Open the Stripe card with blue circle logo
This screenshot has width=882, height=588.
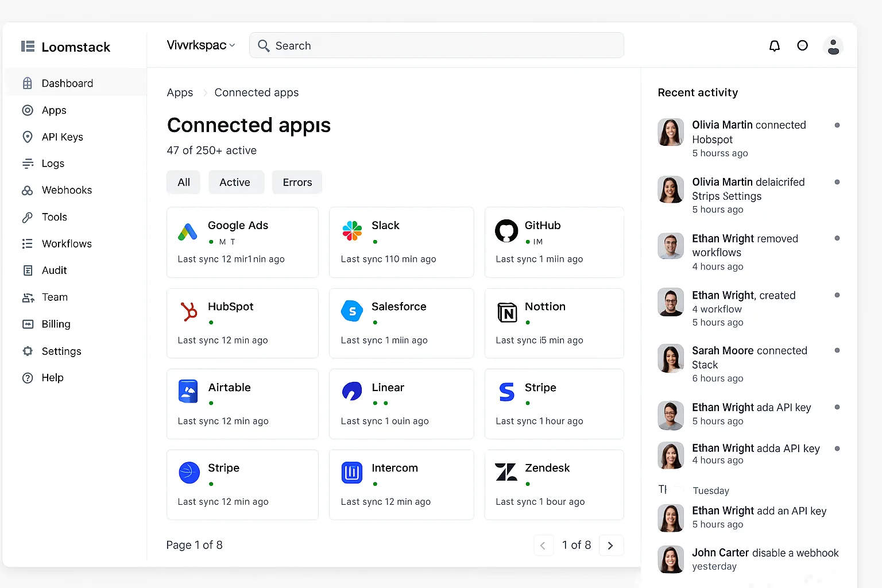tap(242, 485)
